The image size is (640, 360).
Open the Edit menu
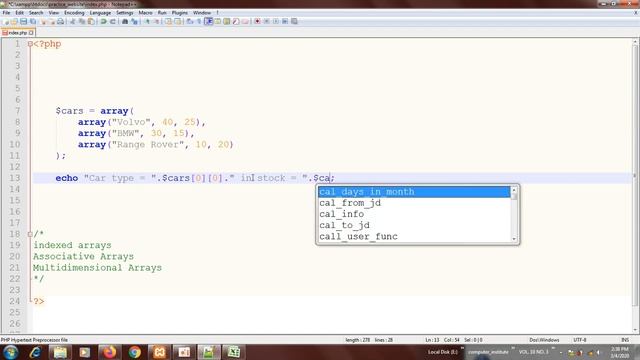pos(19,13)
